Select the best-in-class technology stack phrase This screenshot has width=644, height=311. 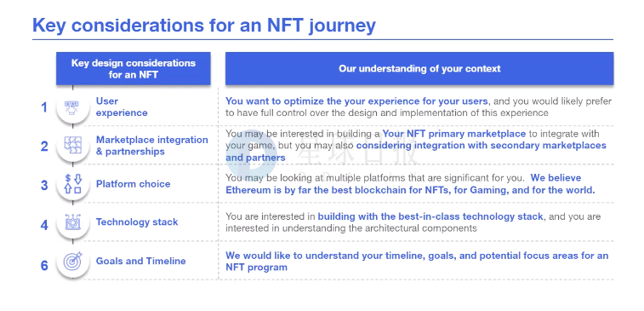click(430, 216)
